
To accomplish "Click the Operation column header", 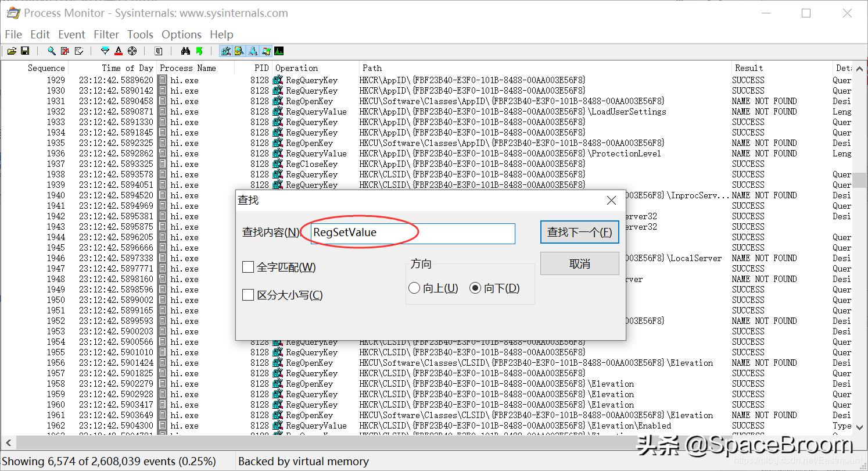I will [296, 68].
